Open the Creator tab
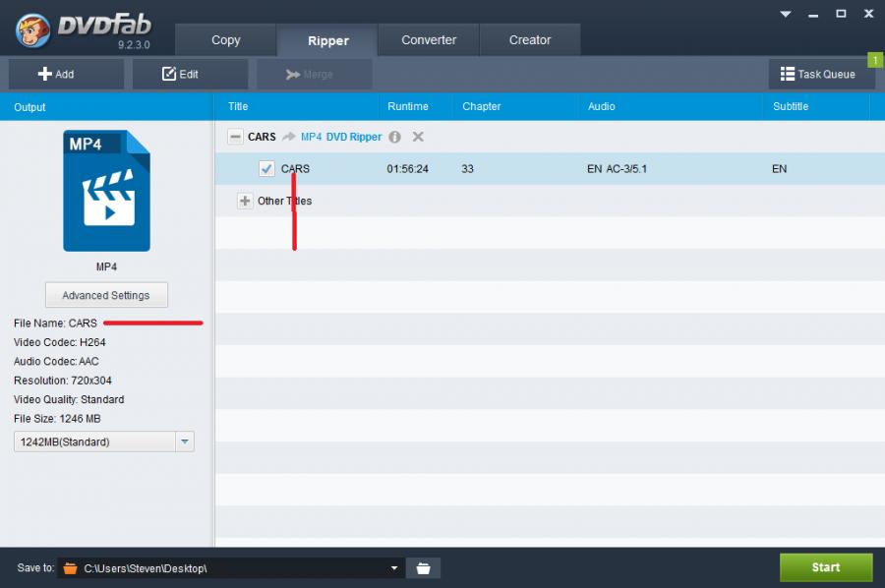This screenshot has width=885, height=588. coord(529,40)
